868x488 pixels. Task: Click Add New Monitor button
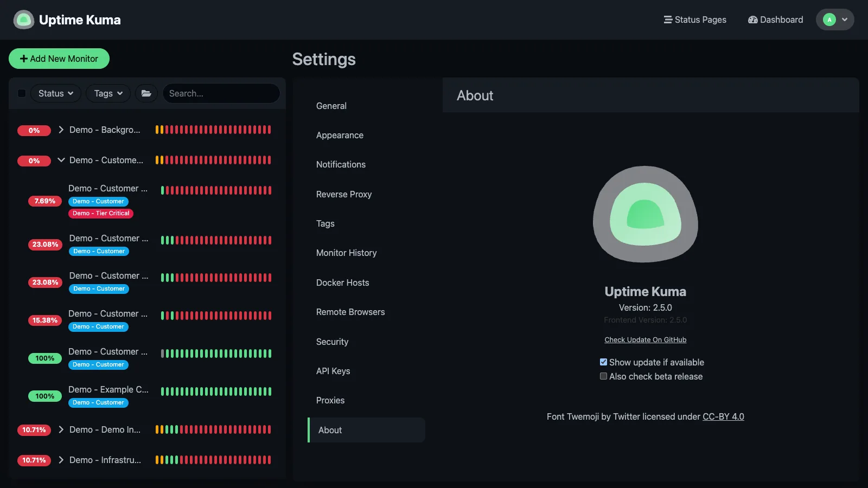pos(59,59)
